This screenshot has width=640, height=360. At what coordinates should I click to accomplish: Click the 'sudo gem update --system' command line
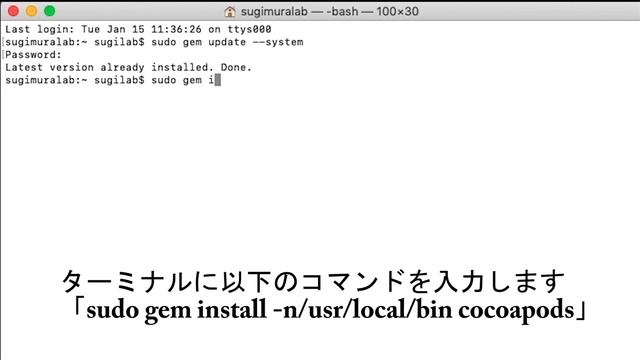click(x=154, y=42)
